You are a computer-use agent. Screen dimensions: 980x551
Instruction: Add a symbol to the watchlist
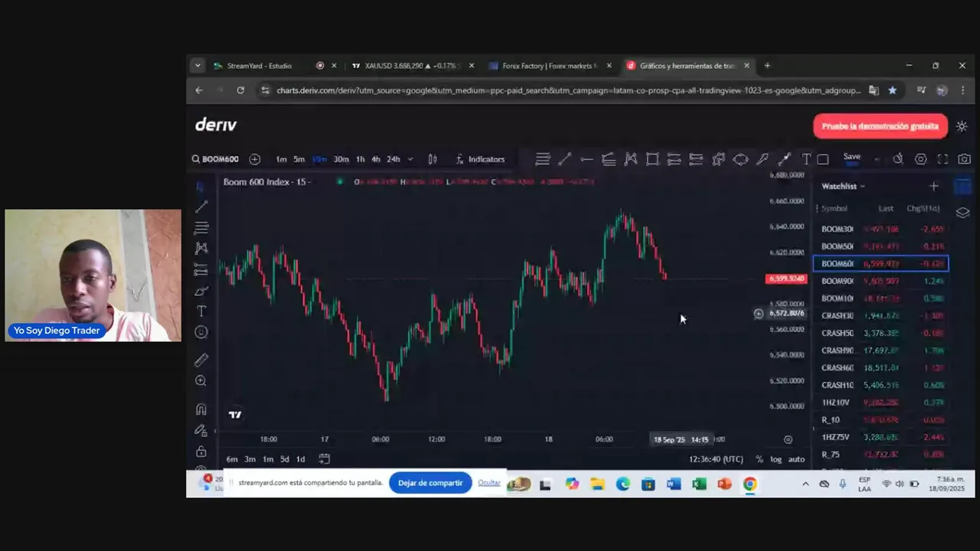pos(933,186)
